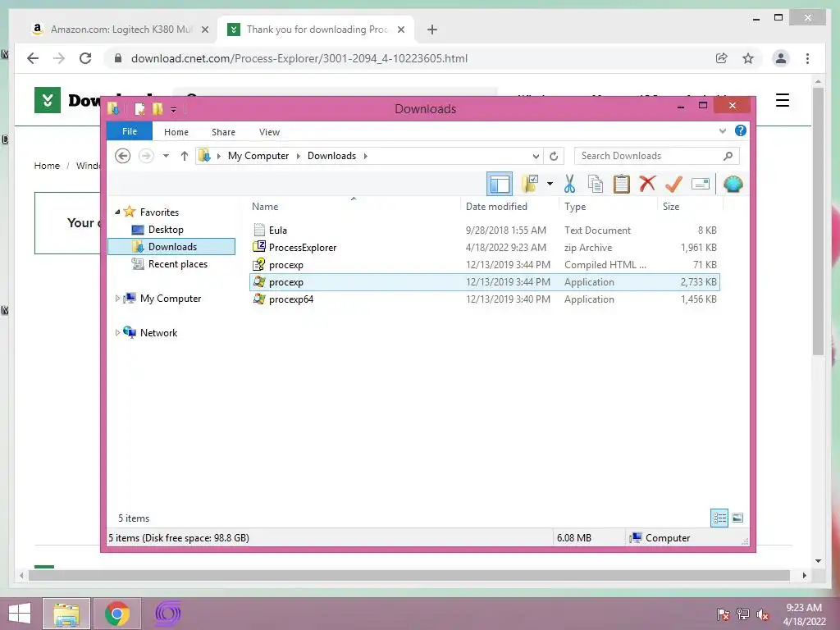840x630 pixels.
Task: Click the Chrome address bar URL
Action: (x=299, y=58)
